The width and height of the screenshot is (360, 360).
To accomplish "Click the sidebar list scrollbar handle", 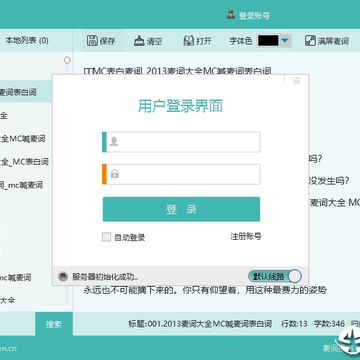I will [67, 60].
